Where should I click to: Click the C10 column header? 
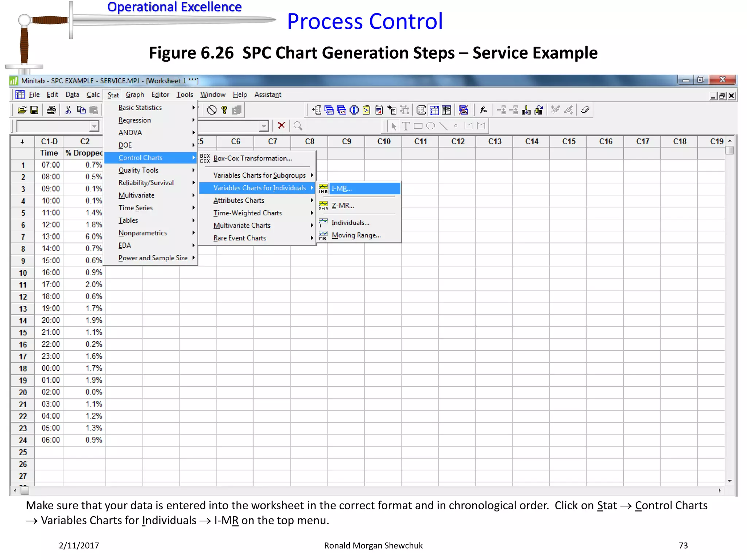(383, 141)
